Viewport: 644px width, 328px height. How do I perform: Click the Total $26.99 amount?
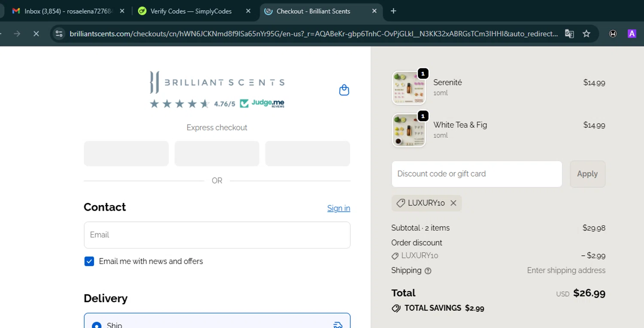tap(589, 293)
